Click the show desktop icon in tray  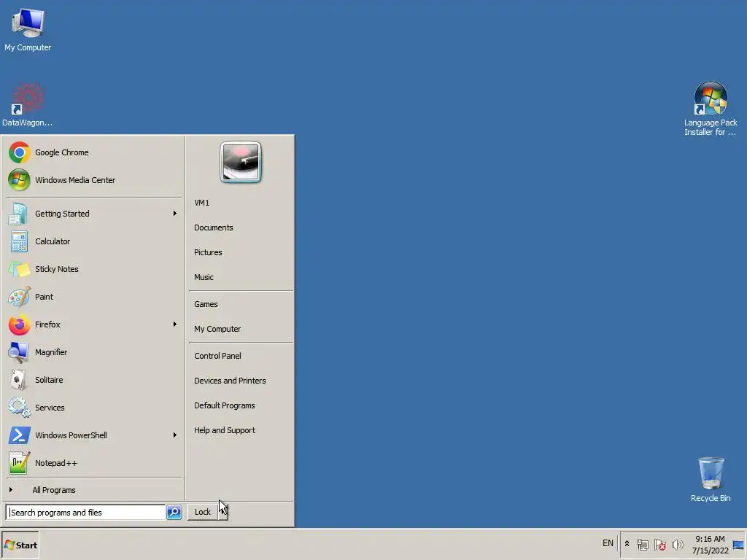(x=738, y=545)
